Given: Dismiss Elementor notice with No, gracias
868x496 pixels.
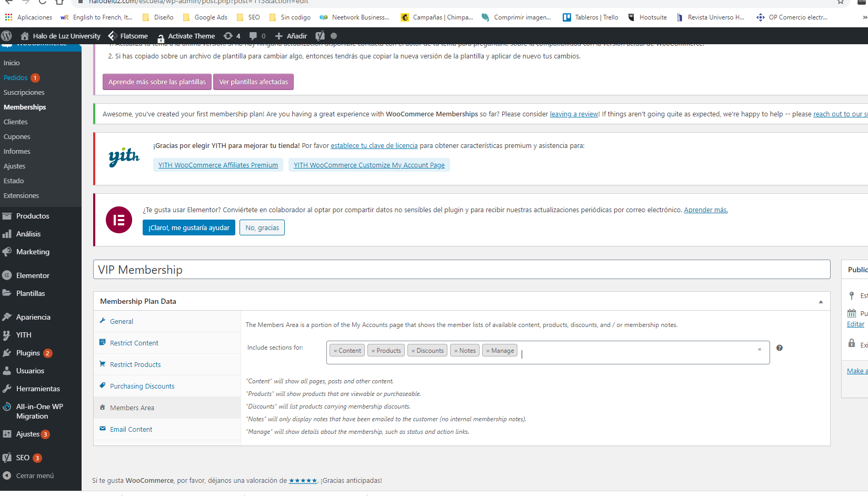Looking at the screenshot, I should coord(262,227).
